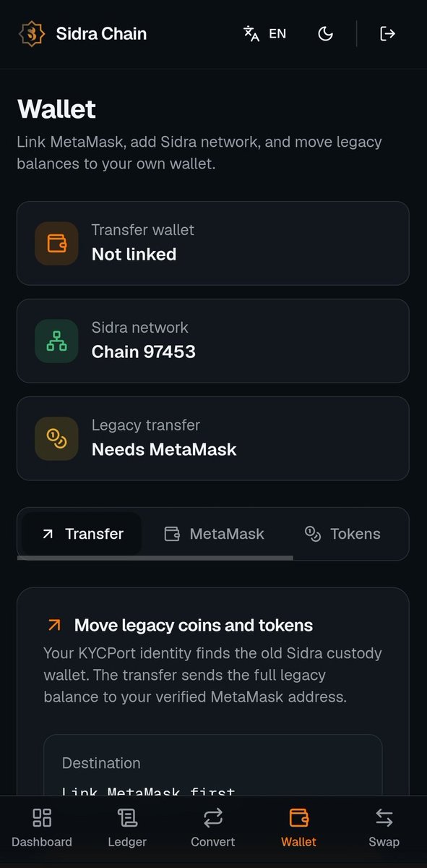
Task: Switch to the Transfer tab
Action: click(x=82, y=534)
